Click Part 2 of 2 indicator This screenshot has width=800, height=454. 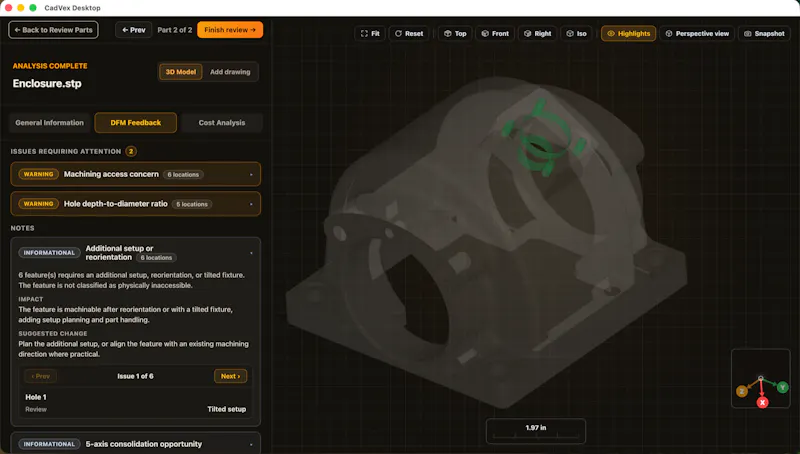click(174, 30)
